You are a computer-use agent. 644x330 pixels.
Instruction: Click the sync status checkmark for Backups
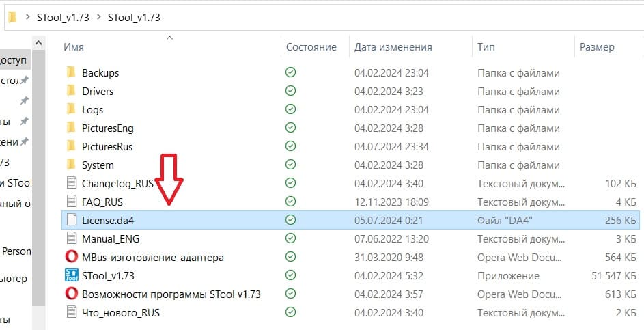click(290, 72)
